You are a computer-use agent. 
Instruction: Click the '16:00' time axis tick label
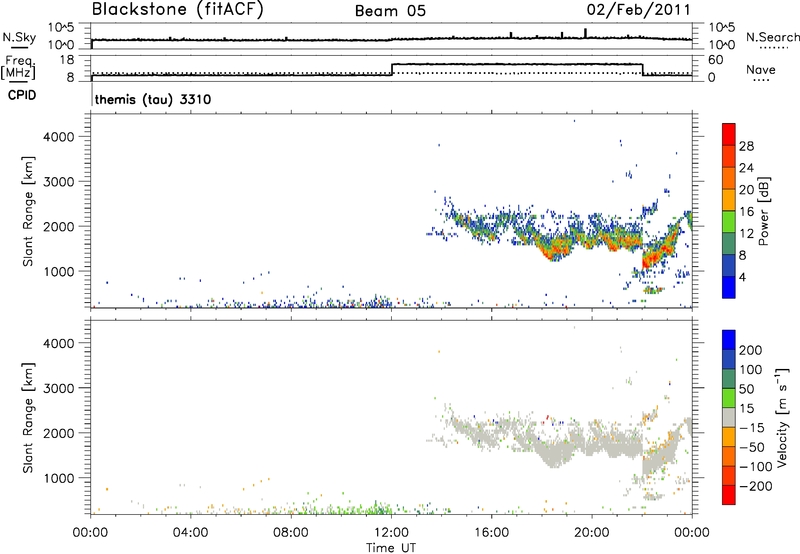tap(491, 533)
